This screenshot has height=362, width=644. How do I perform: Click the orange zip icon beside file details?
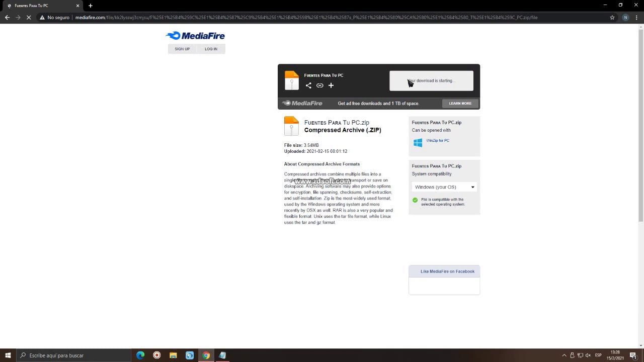291,126
